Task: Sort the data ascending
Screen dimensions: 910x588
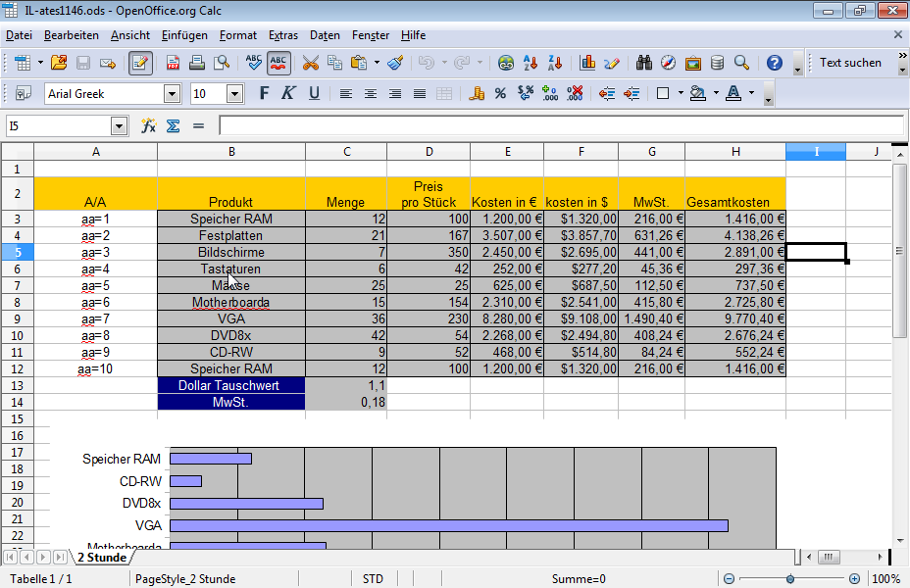Action: point(530,63)
